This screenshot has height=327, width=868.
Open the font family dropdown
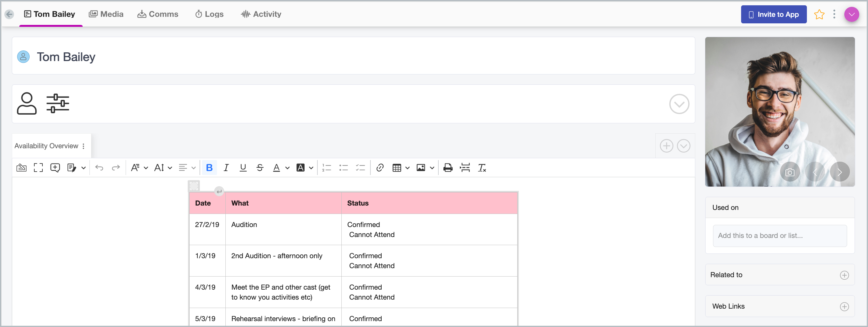139,168
